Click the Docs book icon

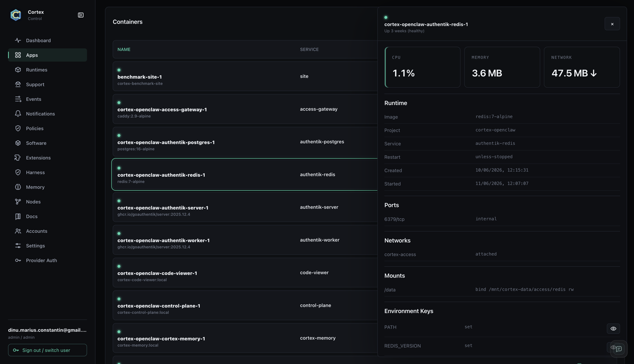pos(18,216)
